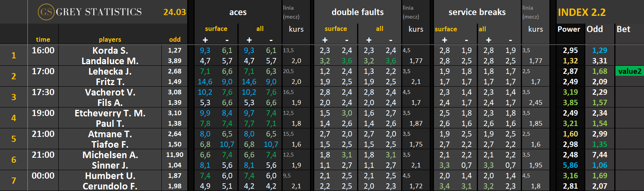Select row number 7 cell

click(x=14, y=181)
